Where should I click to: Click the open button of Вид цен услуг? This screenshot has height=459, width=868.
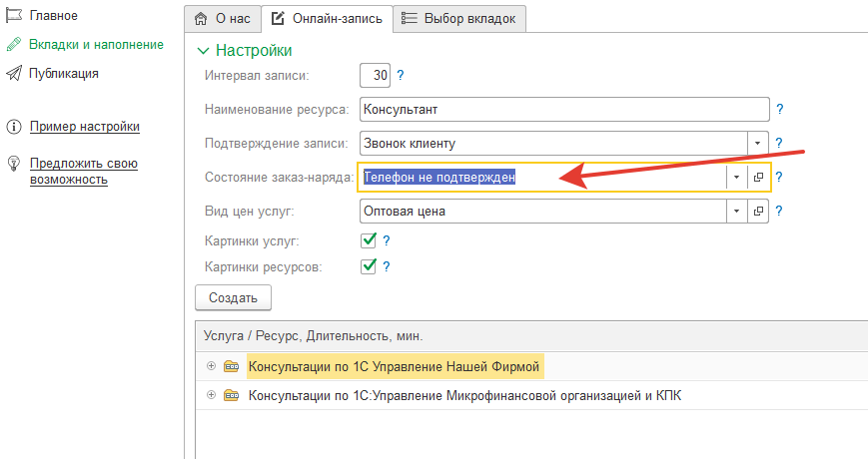[x=758, y=212]
